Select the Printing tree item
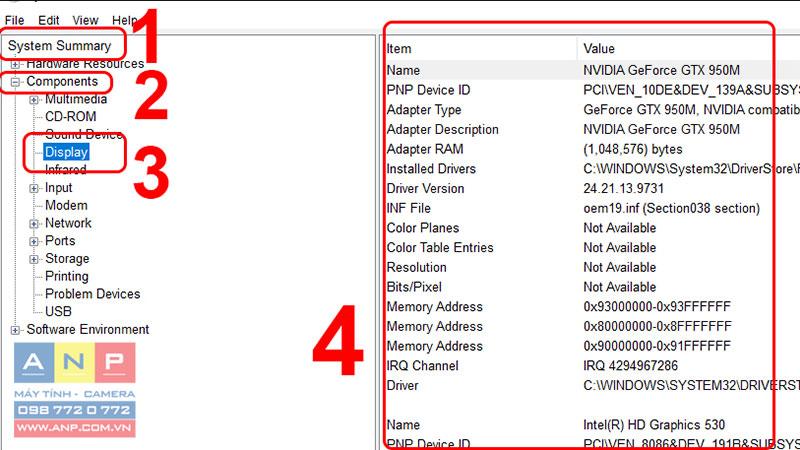The height and width of the screenshot is (450, 800). point(67,277)
